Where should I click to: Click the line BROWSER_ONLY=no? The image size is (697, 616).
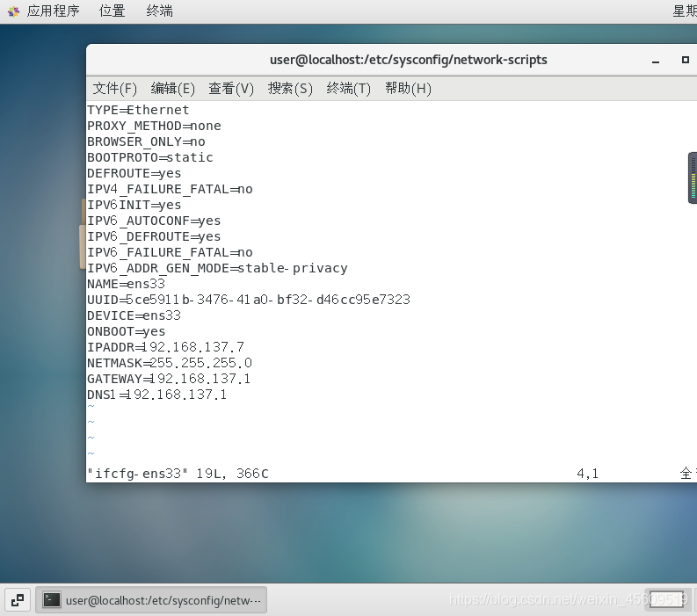tap(146, 141)
